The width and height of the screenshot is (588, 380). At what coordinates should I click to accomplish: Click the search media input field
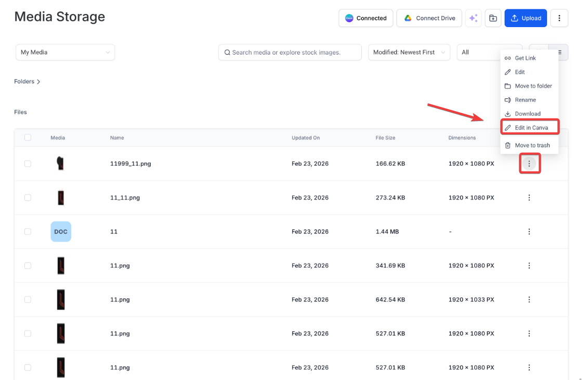[x=290, y=53]
